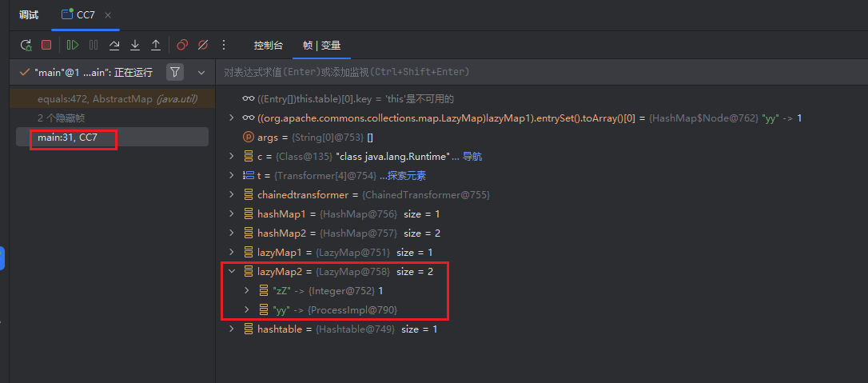Click the Step Into arrow
The image size is (868, 383).
[x=135, y=46]
